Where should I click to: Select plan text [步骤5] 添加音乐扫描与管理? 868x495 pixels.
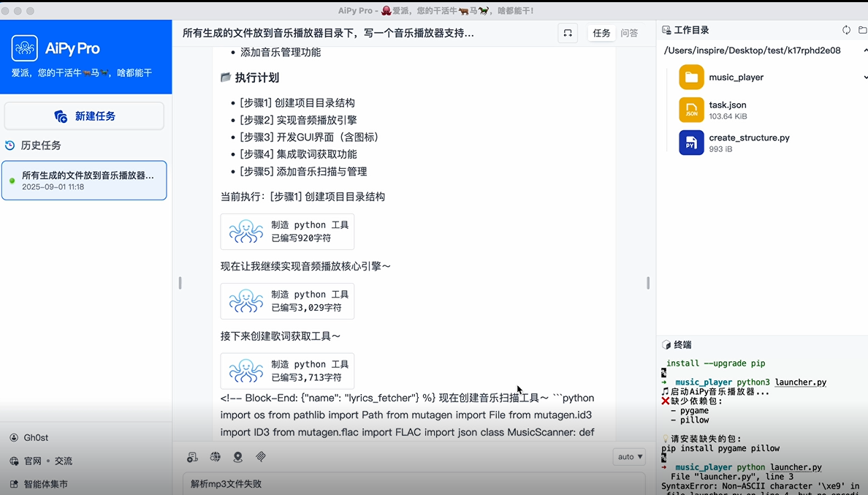[303, 171]
